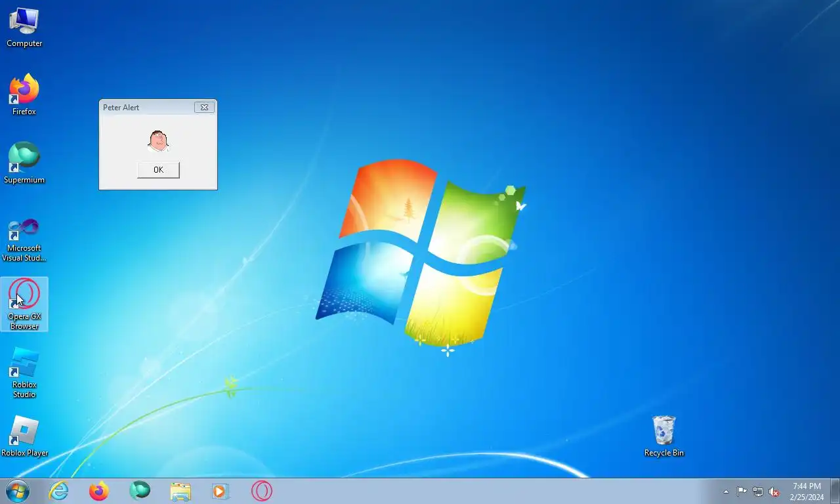
Task: Select the Opera GX Browser desktop shortcut
Action: (x=24, y=304)
